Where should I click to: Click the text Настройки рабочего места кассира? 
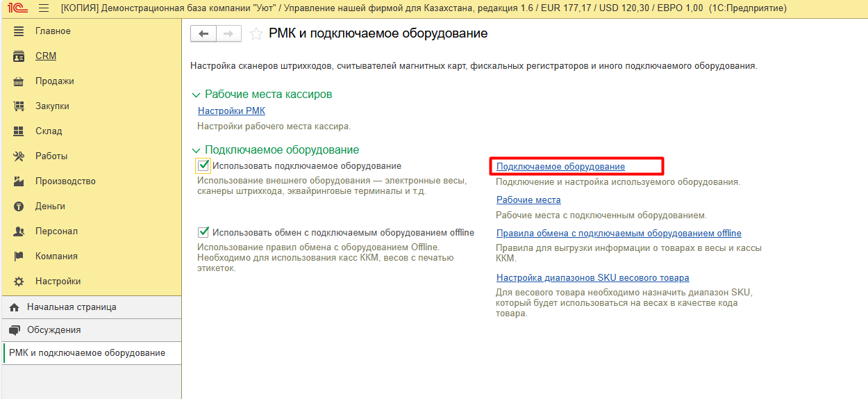point(274,127)
